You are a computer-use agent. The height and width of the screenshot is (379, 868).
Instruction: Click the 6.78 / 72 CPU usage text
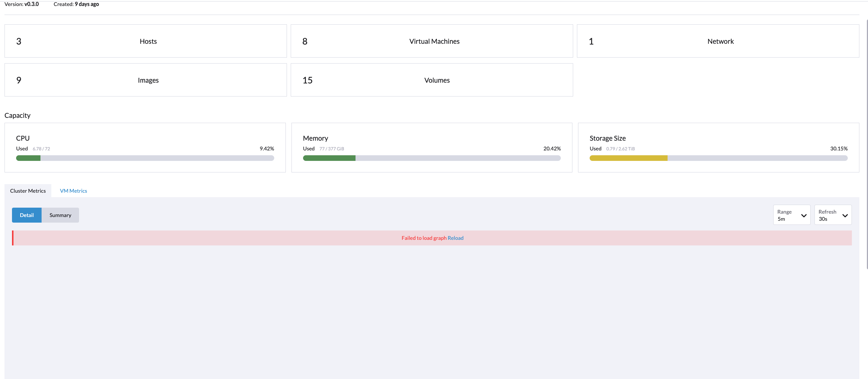click(41, 149)
